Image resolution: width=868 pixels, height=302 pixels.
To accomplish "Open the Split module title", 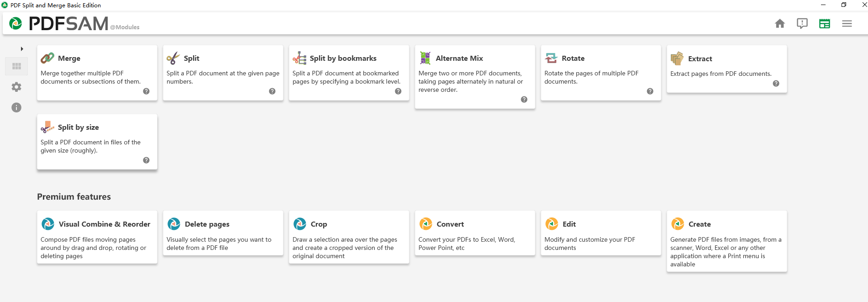I will coord(192,58).
